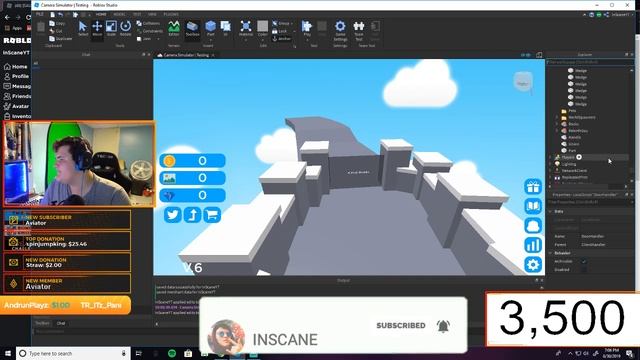Open the Material picker icon
Viewport: 640px width, 360px height.
point(246,27)
